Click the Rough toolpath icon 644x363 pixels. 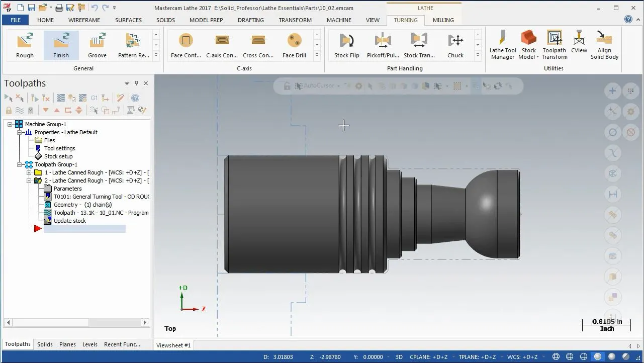tap(25, 45)
